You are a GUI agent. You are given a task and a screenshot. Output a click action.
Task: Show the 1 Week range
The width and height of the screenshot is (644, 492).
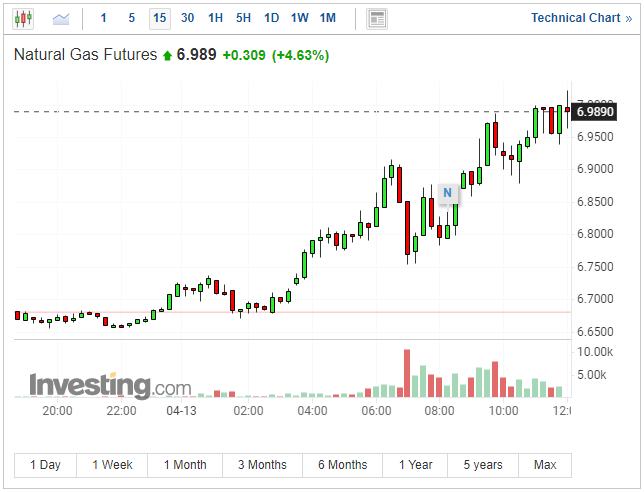pos(112,465)
